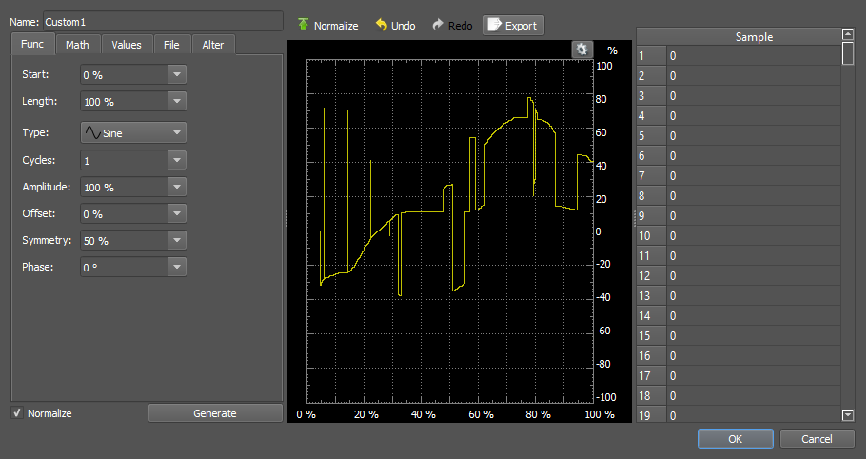Open graph settings gear icon
The width and height of the screenshot is (868, 461).
(x=582, y=50)
